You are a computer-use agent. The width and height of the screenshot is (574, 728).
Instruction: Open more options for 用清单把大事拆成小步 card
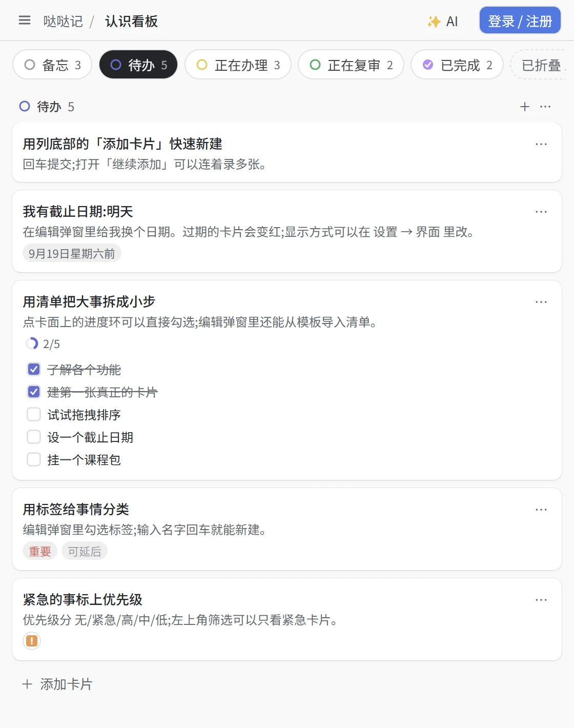pyautogui.click(x=541, y=302)
